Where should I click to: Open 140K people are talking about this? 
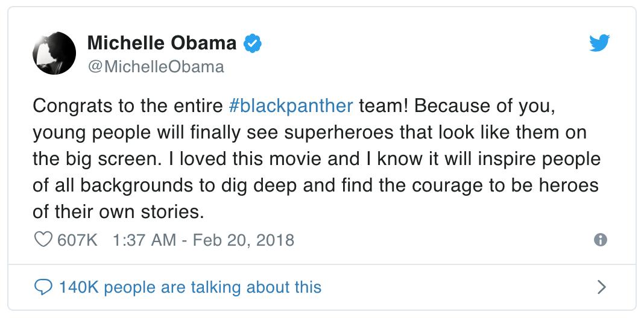tap(189, 287)
